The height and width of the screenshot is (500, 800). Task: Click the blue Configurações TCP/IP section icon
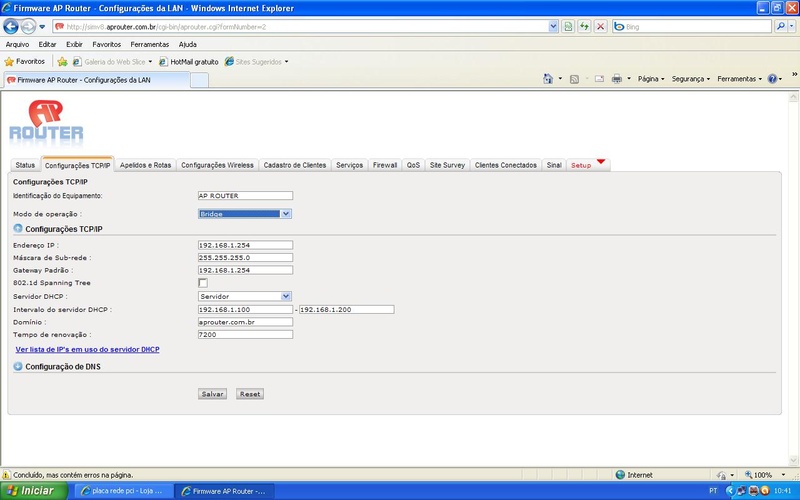18,229
